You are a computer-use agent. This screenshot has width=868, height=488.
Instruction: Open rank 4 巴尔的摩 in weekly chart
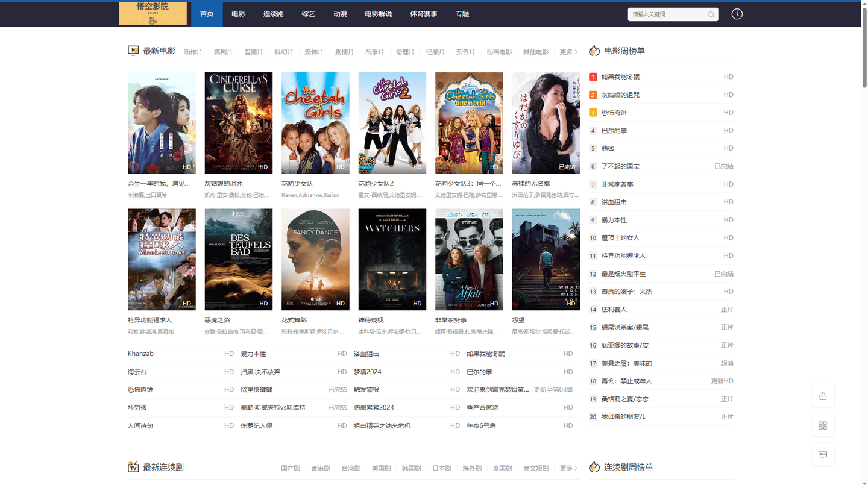click(613, 131)
